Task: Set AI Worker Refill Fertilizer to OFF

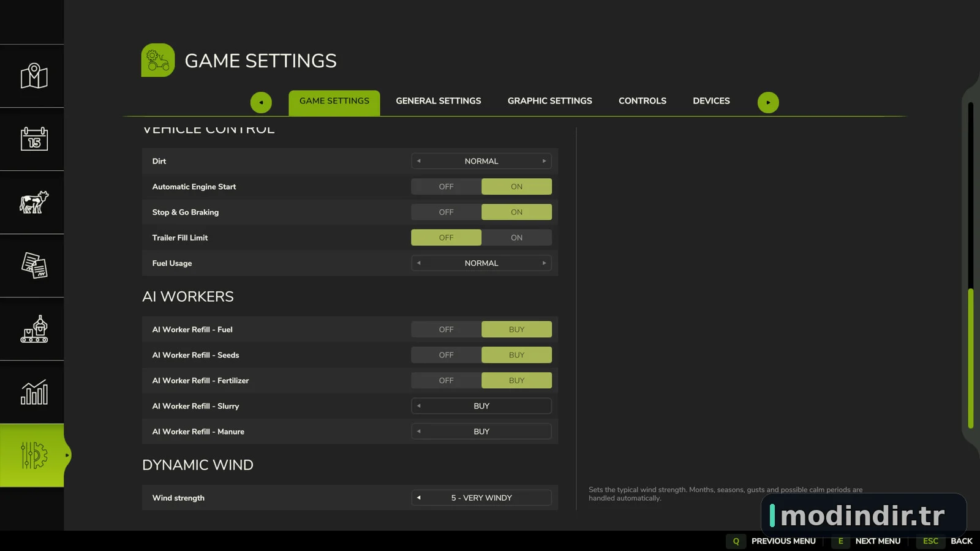Action: 446,381
